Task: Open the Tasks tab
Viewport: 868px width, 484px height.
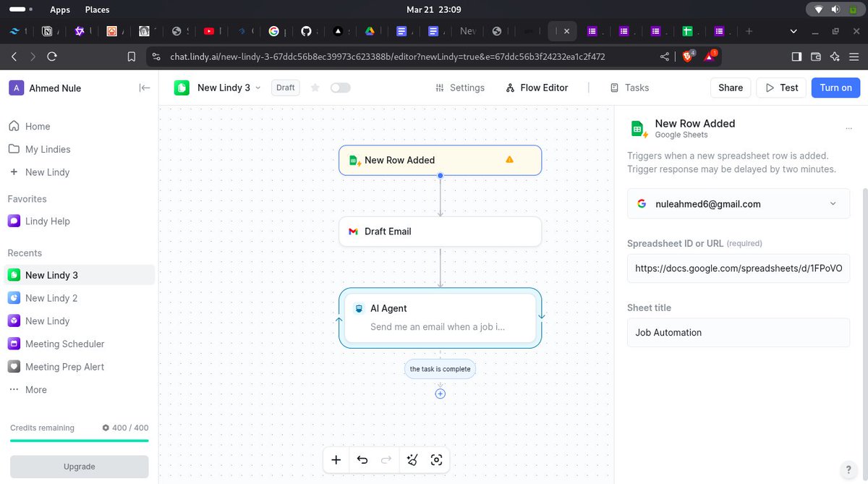Action: (629, 88)
